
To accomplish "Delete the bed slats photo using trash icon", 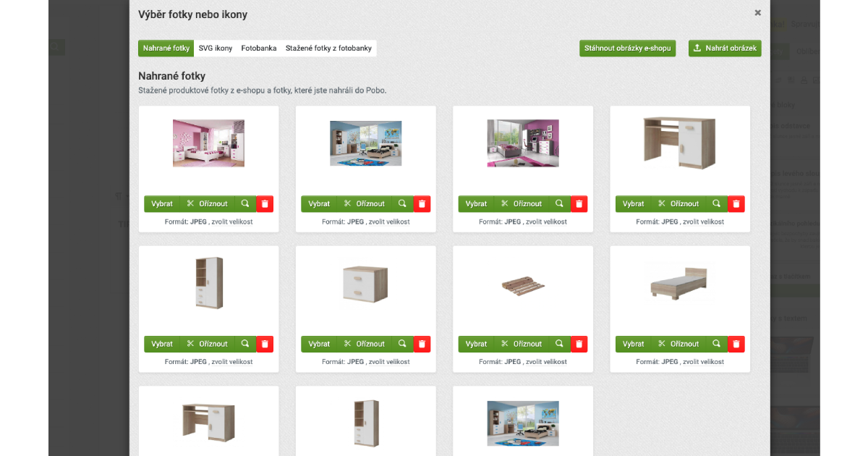I will (x=579, y=345).
